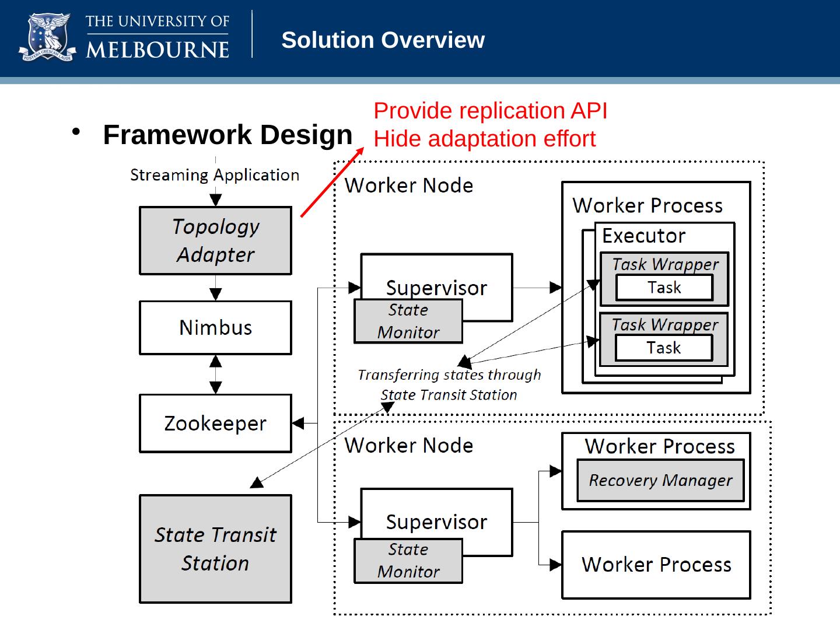The image size is (840, 630).
Task: Select the empty "Worker Process" box below Recovery Manager
Action: pos(656,565)
